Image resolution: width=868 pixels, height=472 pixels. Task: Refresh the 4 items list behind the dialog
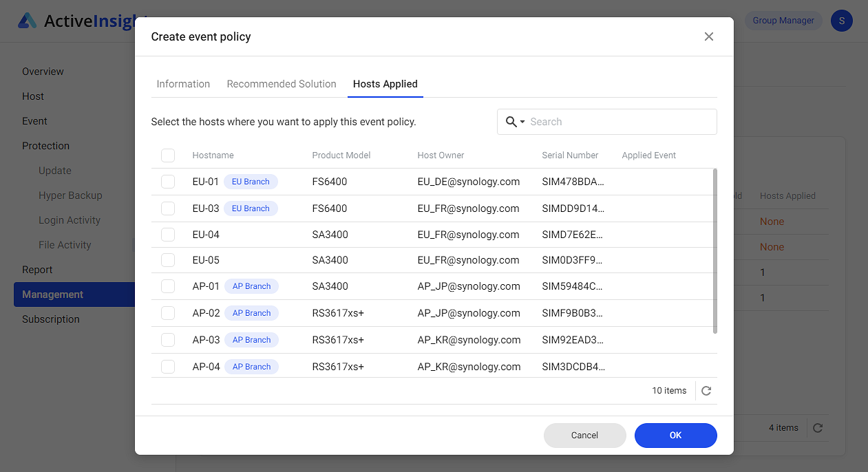pos(818,427)
